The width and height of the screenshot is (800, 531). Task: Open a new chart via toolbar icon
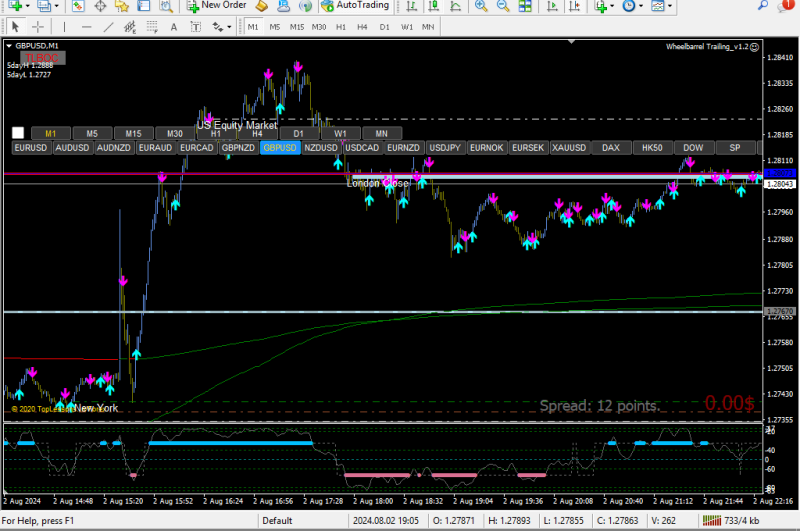tap(15, 6)
